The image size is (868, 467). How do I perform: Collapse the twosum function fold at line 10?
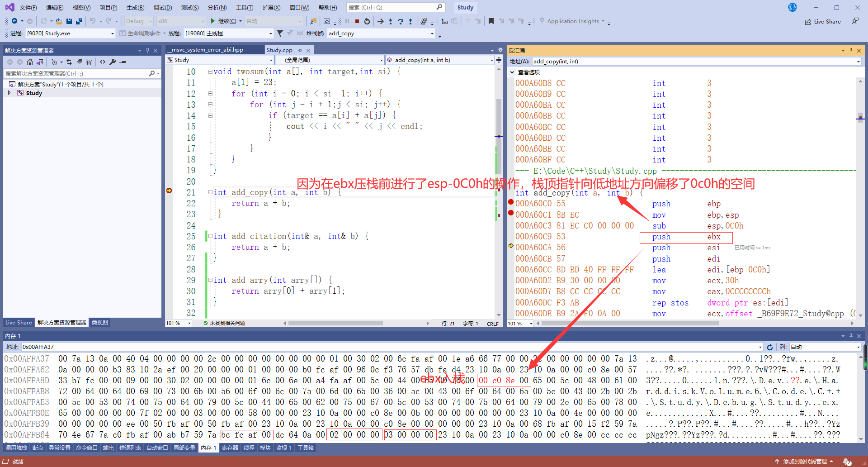(210, 71)
